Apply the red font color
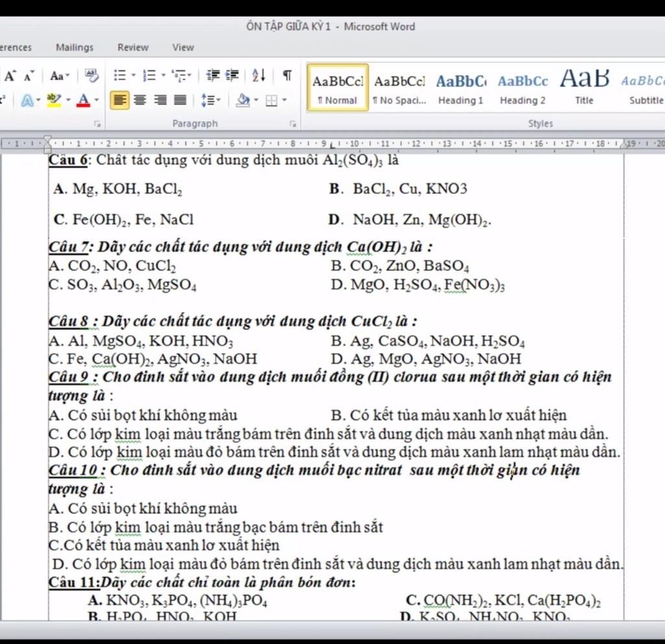The width and height of the screenshot is (665, 644). 84,101
